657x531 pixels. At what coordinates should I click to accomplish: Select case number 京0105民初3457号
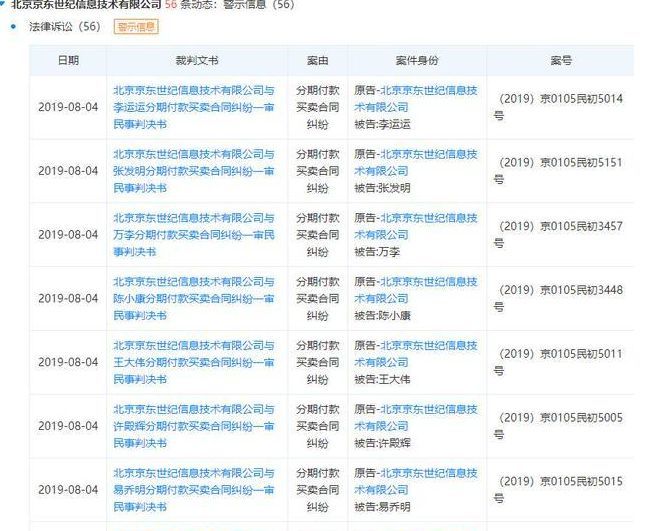(x=559, y=235)
